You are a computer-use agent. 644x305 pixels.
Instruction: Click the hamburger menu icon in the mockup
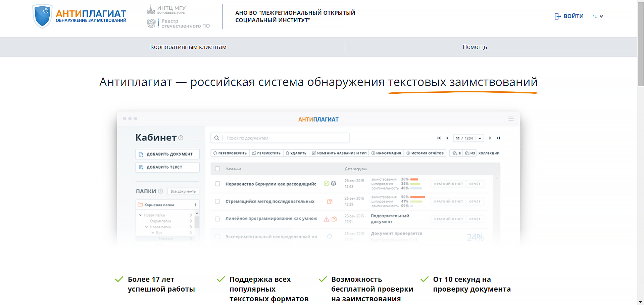[511, 119]
